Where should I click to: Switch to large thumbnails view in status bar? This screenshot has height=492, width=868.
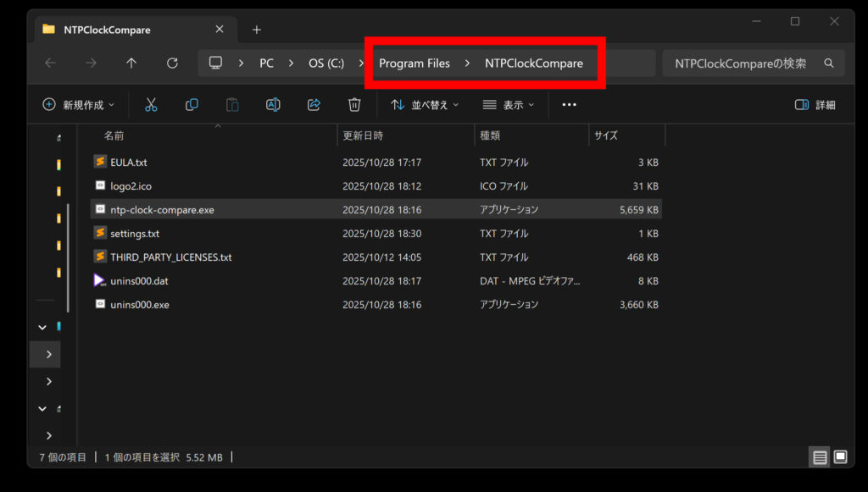(x=840, y=457)
